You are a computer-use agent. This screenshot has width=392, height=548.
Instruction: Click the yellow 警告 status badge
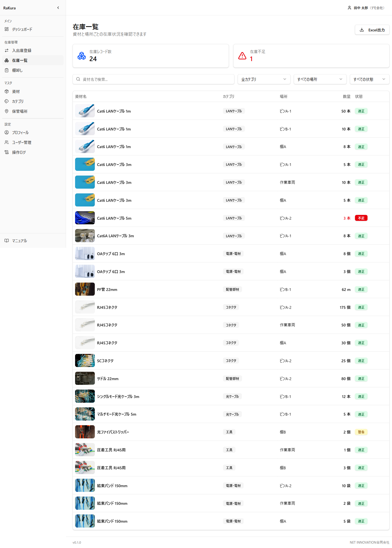pos(361,432)
